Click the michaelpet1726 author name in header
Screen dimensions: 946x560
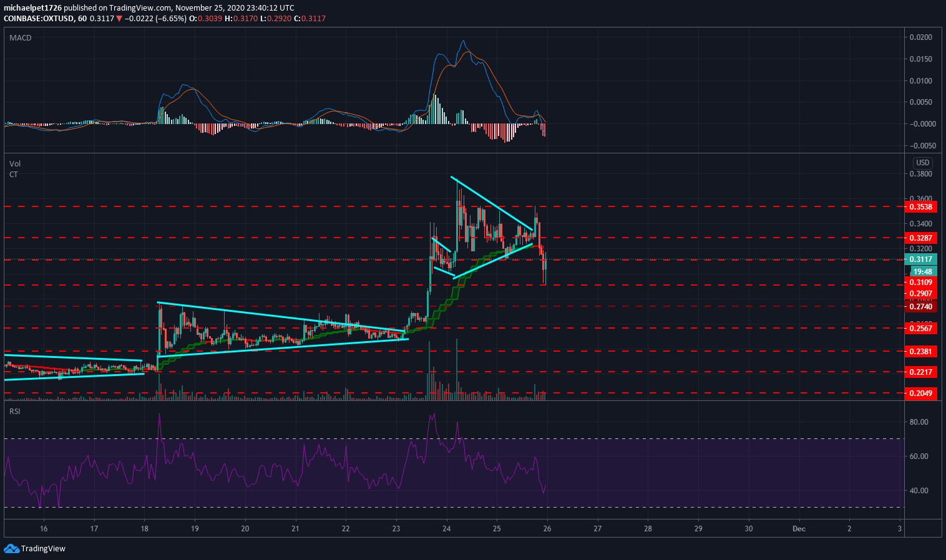click(32, 8)
